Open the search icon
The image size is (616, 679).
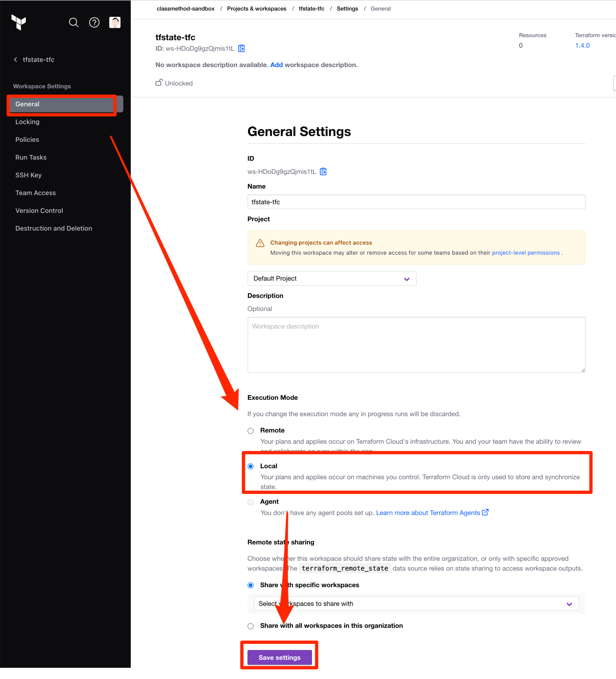[74, 23]
